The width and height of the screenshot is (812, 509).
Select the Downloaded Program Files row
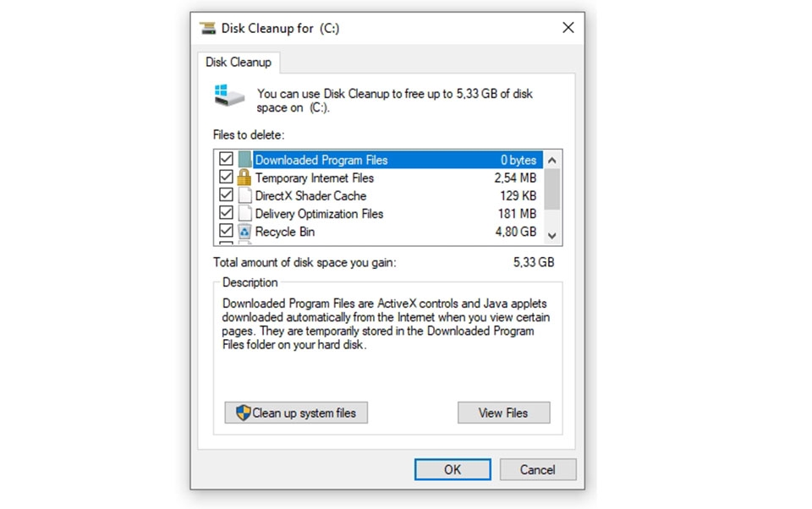pos(381,160)
